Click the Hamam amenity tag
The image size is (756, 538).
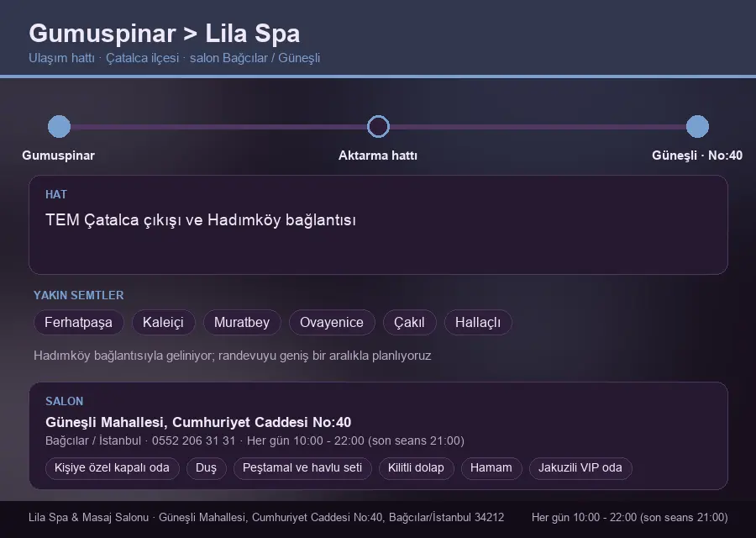[x=491, y=468]
